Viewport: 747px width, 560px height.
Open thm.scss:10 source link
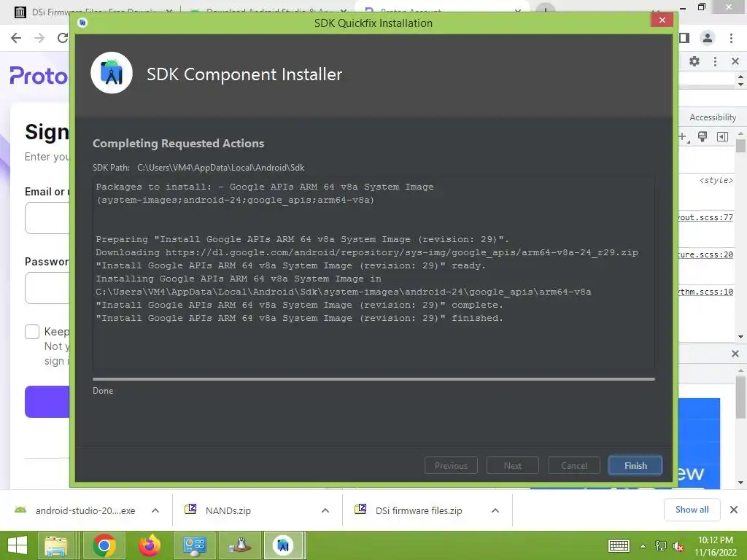pyautogui.click(x=705, y=292)
